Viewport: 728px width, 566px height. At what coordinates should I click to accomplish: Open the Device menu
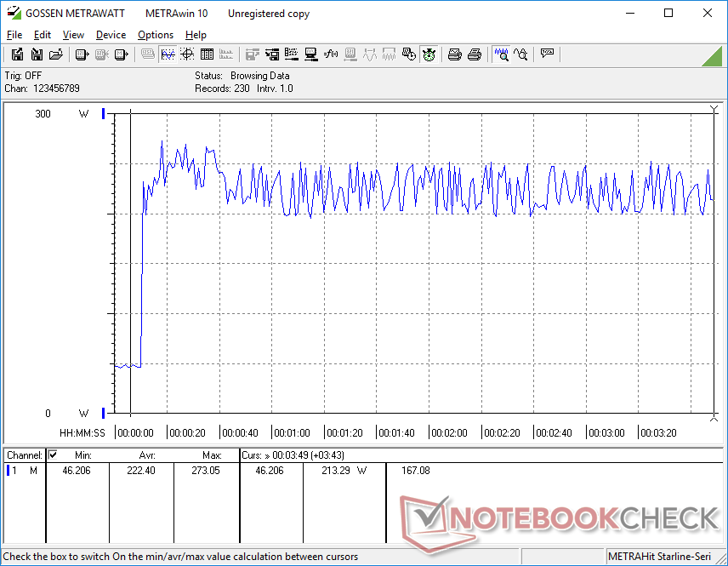pyautogui.click(x=111, y=35)
